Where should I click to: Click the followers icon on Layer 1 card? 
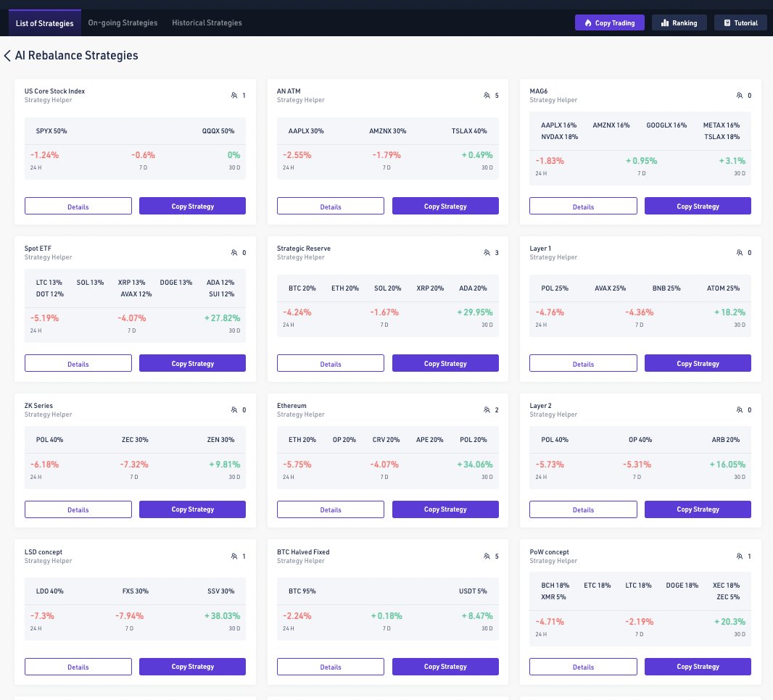[x=740, y=252]
